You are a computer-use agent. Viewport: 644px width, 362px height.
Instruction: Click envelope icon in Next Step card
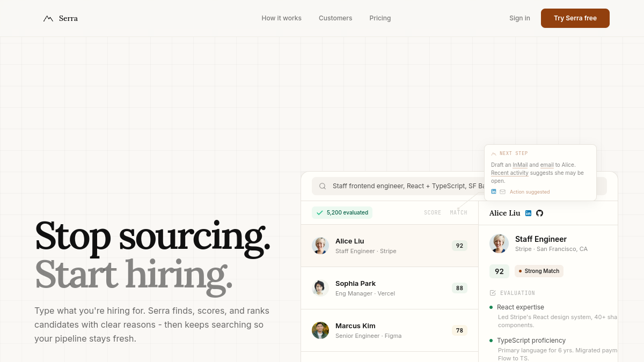click(x=502, y=191)
